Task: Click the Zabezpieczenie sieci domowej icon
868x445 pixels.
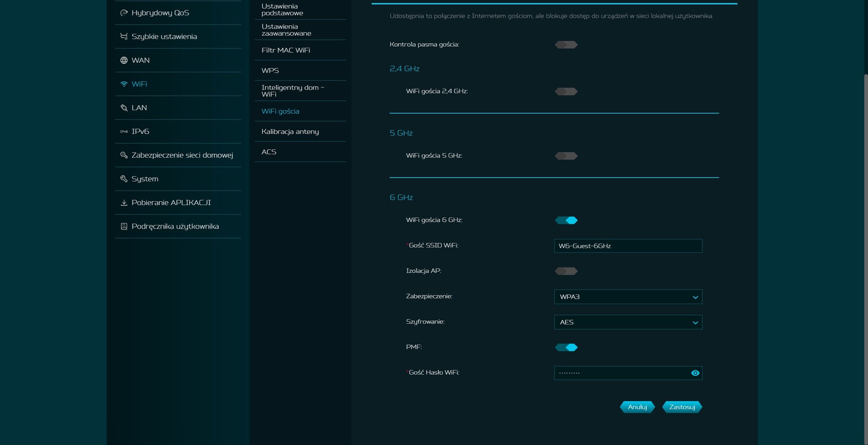Action: (x=124, y=155)
